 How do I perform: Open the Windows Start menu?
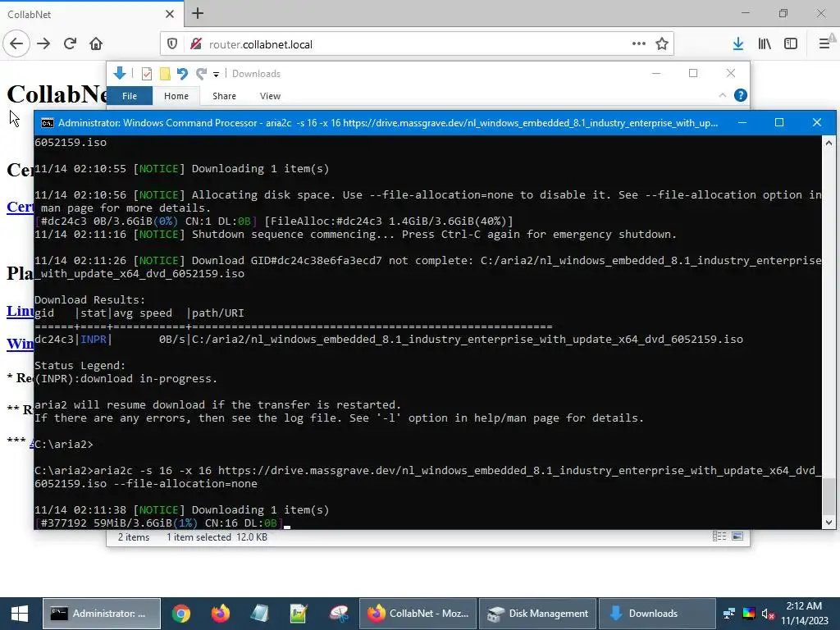pos(20,614)
